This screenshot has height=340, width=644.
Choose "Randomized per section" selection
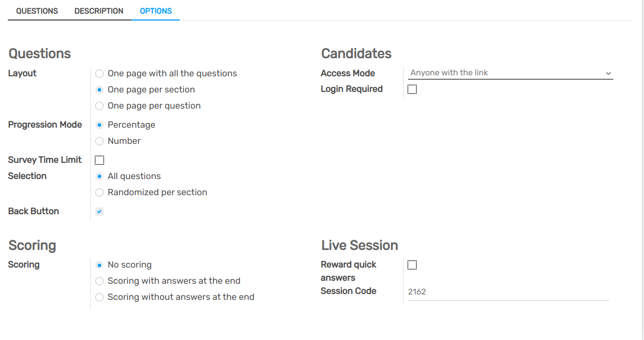[x=99, y=192]
